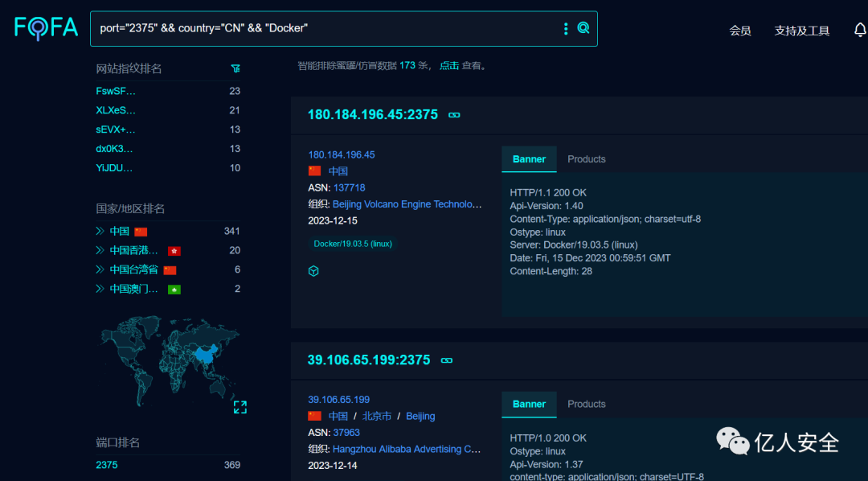Filter by port 2375 in port ranking
Viewport: 868px width, 481px height.
[x=107, y=465]
